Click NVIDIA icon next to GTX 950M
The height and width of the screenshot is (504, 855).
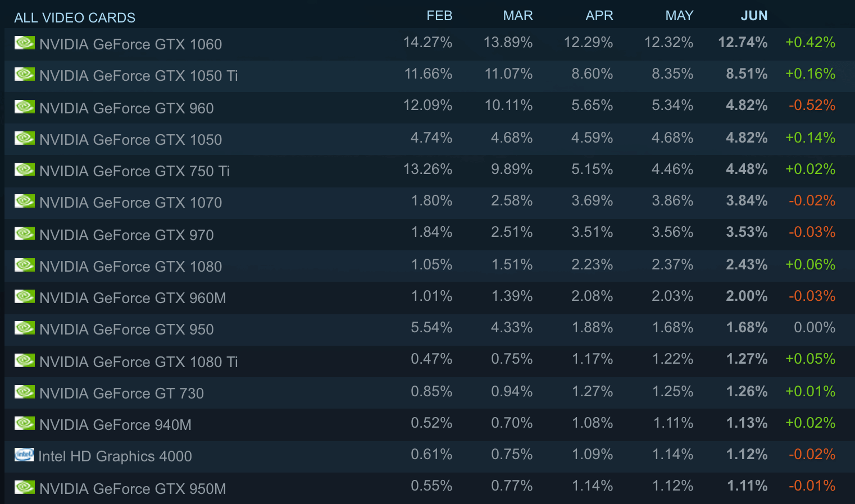[25, 487]
